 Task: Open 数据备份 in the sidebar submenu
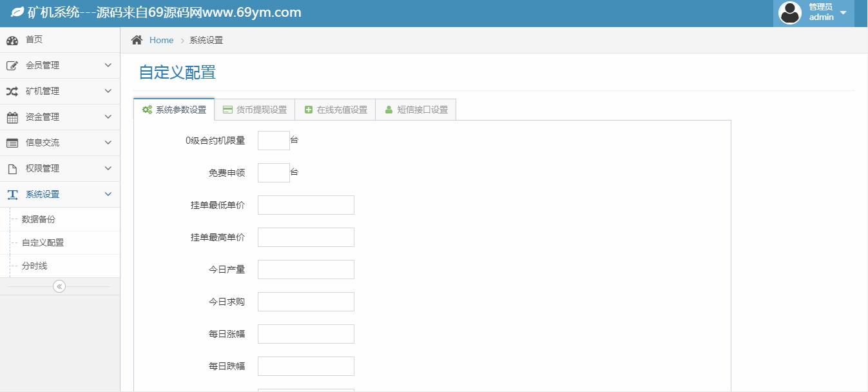coord(39,219)
